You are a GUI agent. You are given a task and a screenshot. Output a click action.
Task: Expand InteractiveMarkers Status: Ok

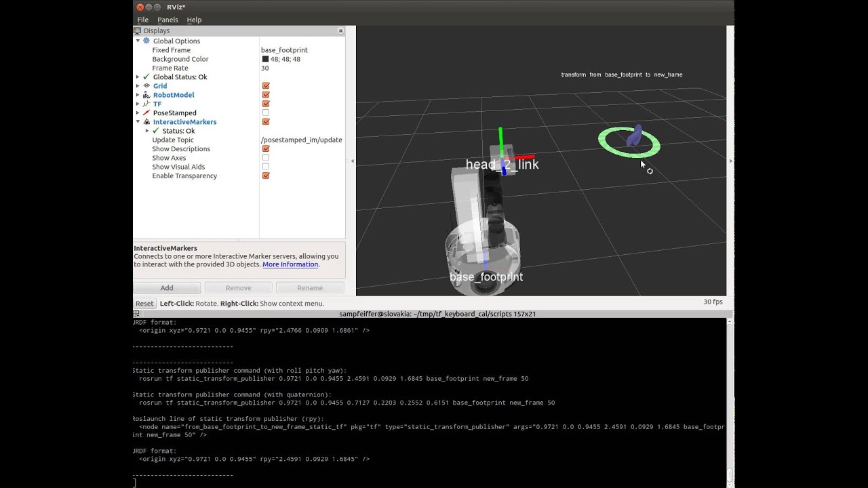tap(147, 131)
